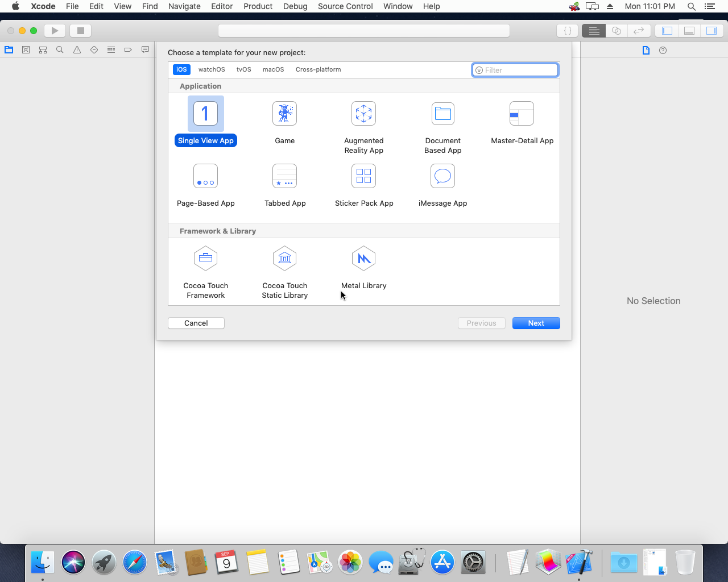The image size is (728, 582).
Task: Launch Safari from the Dock
Action: (x=135, y=563)
